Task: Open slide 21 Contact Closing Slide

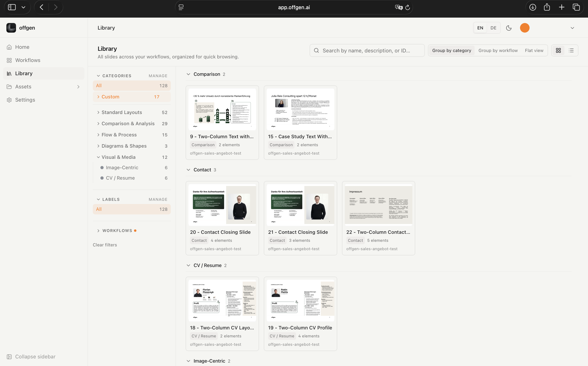Action: [300, 205]
